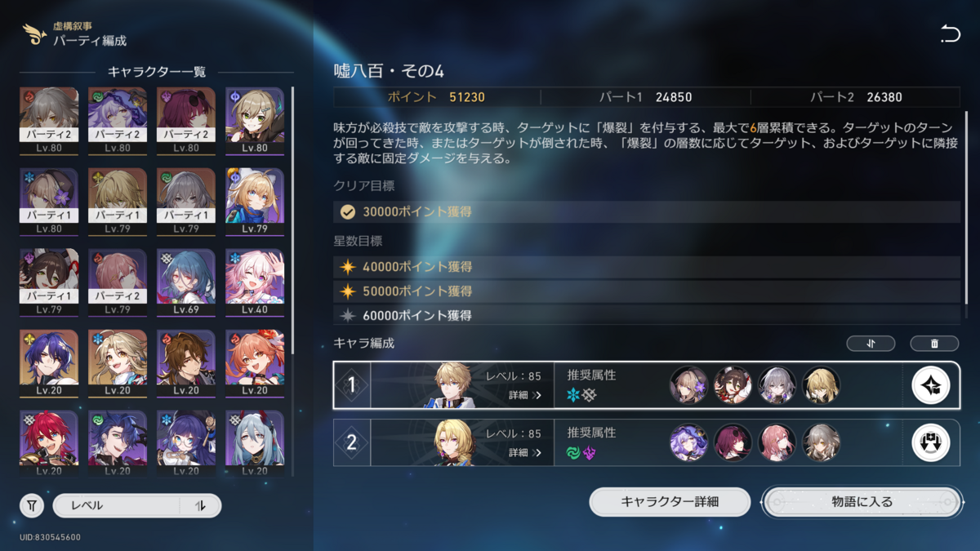Click the キャラクター詳細 button
The height and width of the screenshot is (551, 980).
coord(670,502)
